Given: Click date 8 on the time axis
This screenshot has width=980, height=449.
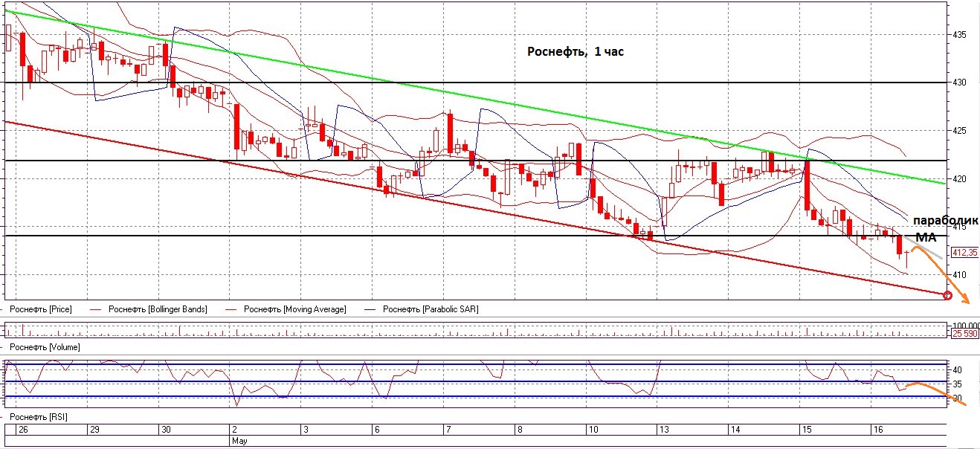Looking at the screenshot, I should pos(519,430).
